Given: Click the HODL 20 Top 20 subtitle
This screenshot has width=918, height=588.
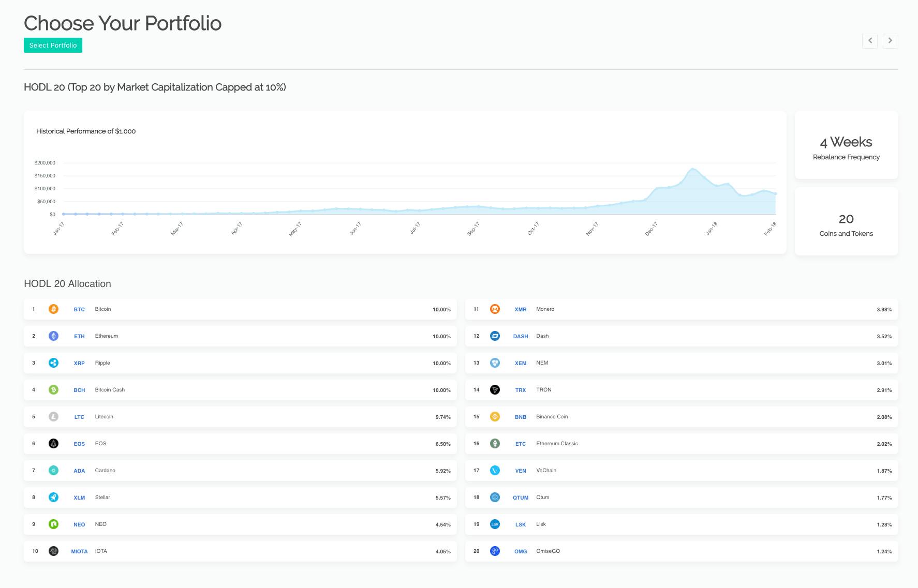Looking at the screenshot, I should click(x=155, y=87).
